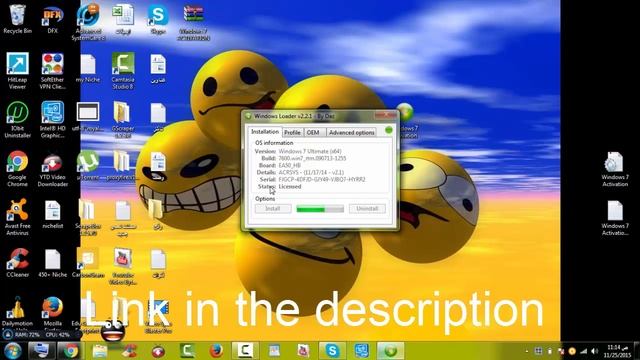640x360 pixels.
Task: Click the Install button in Windows Loader
Action: [x=273, y=209]
